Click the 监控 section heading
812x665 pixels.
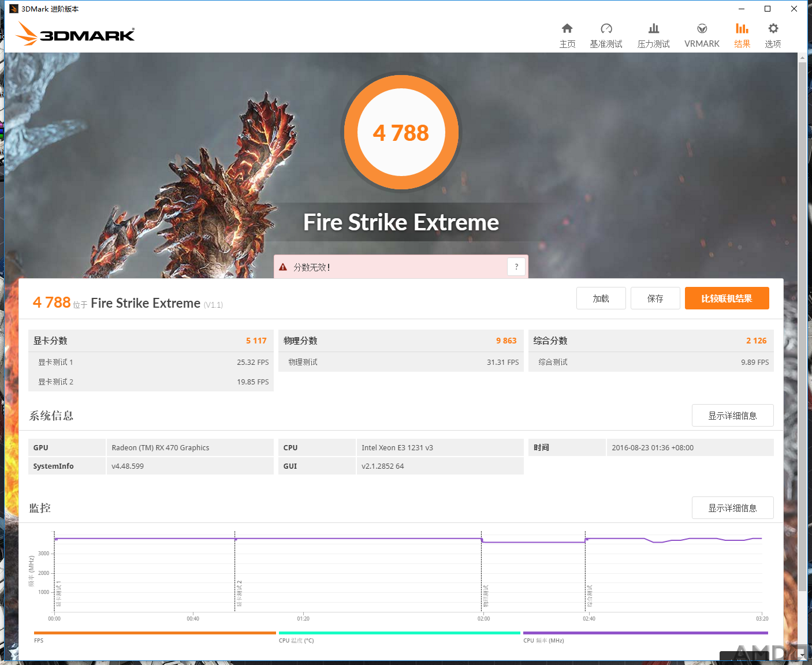point(40,508)
